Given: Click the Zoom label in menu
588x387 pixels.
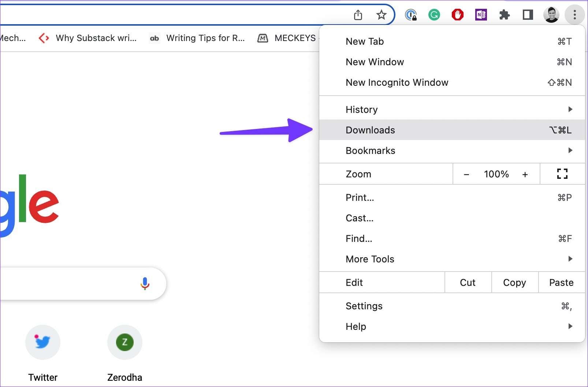Looking at the screenshot, I should (358, 174).
